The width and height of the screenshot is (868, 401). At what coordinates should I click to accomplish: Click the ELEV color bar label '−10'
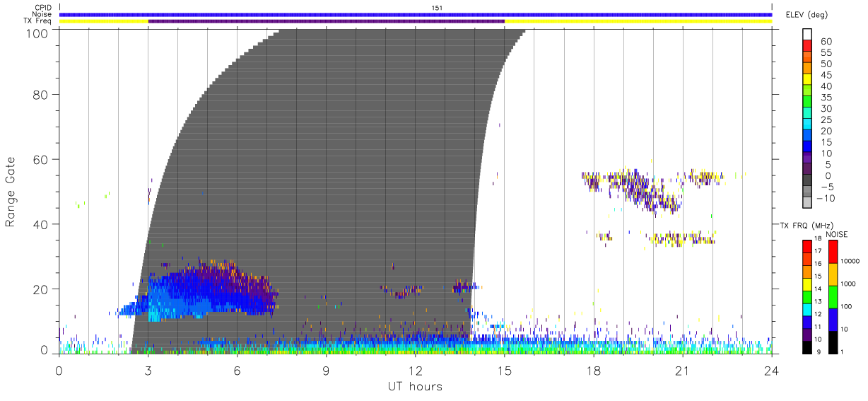point(824,197)
